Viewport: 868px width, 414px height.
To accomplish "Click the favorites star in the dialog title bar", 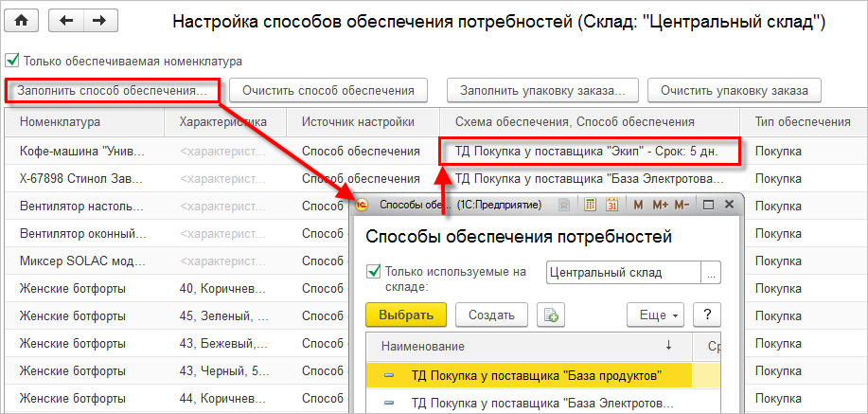I will [565, 204].
